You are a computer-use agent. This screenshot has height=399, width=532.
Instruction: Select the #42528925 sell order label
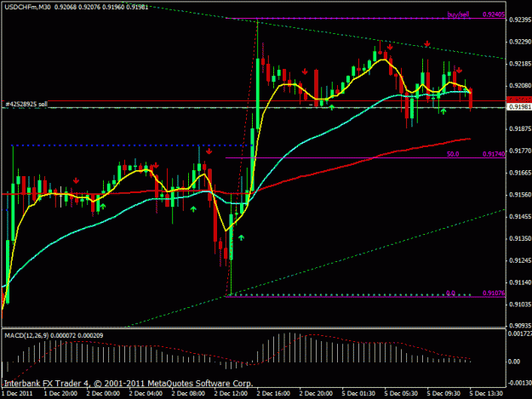click(26, 104)
